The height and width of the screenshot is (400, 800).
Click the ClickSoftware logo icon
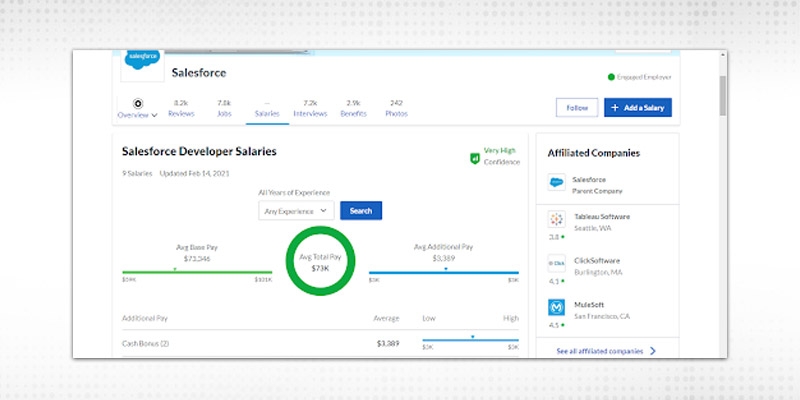(x=556, y=263)
